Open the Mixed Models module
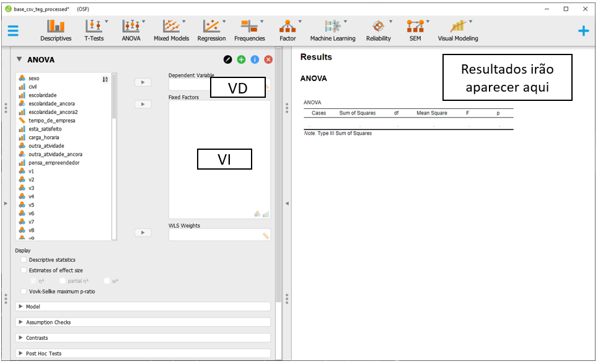The height and width of the screenshot is (364, 598). tap(171, 30)
